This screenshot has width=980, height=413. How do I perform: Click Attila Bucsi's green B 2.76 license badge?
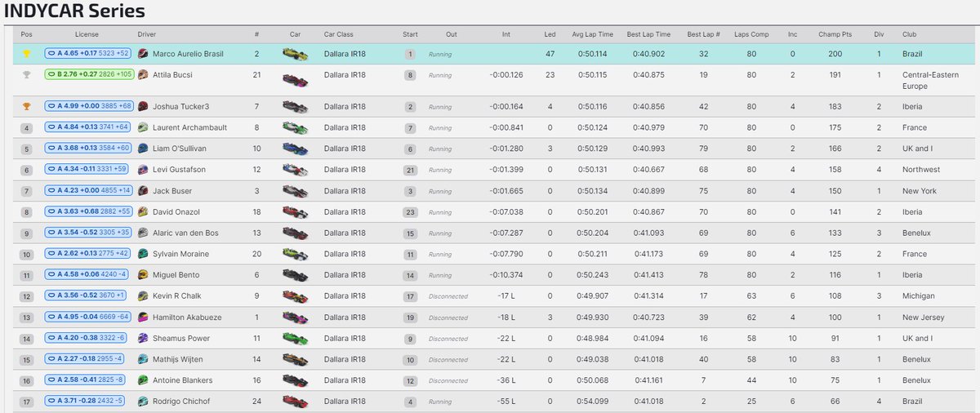(x=89, y=75)
